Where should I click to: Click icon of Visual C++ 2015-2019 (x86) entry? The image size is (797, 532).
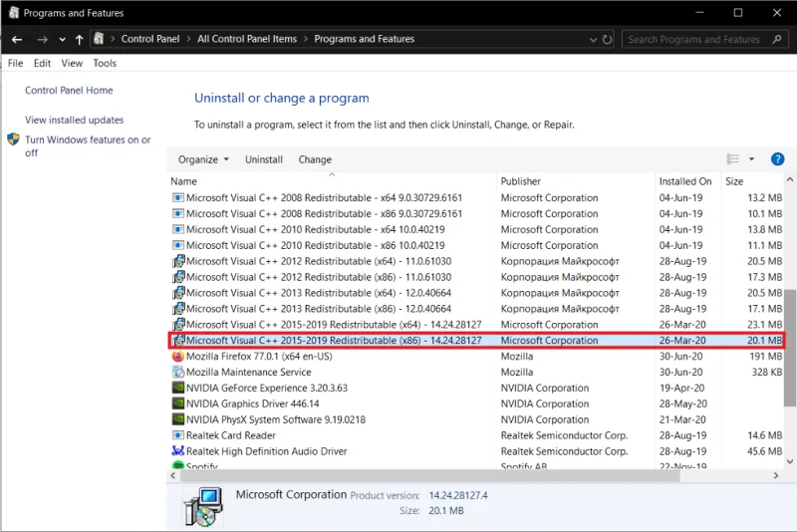178,340
